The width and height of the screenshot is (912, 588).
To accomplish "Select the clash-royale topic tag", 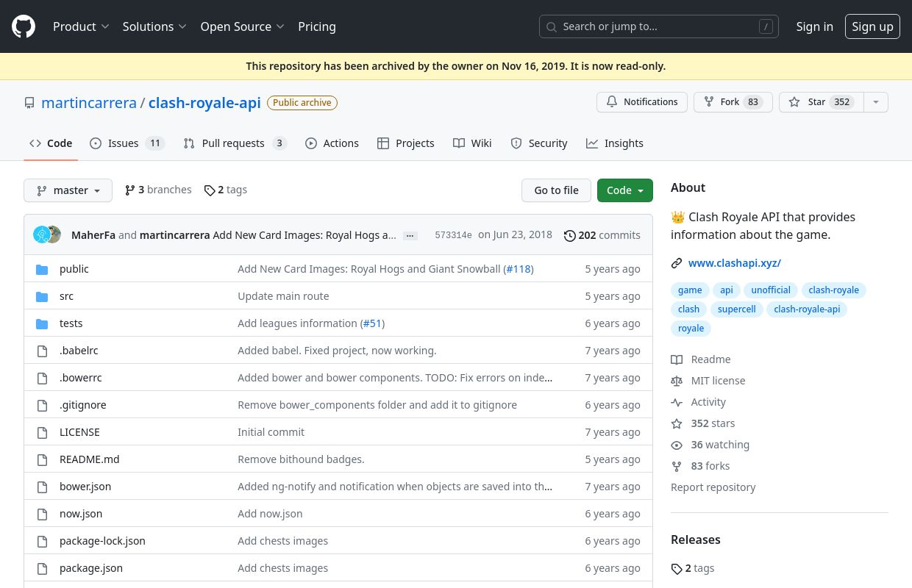I will 834,290.
